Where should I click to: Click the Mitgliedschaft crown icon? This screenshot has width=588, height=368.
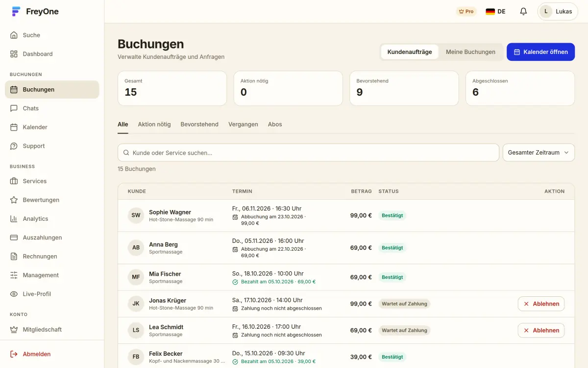pos(14,330)
